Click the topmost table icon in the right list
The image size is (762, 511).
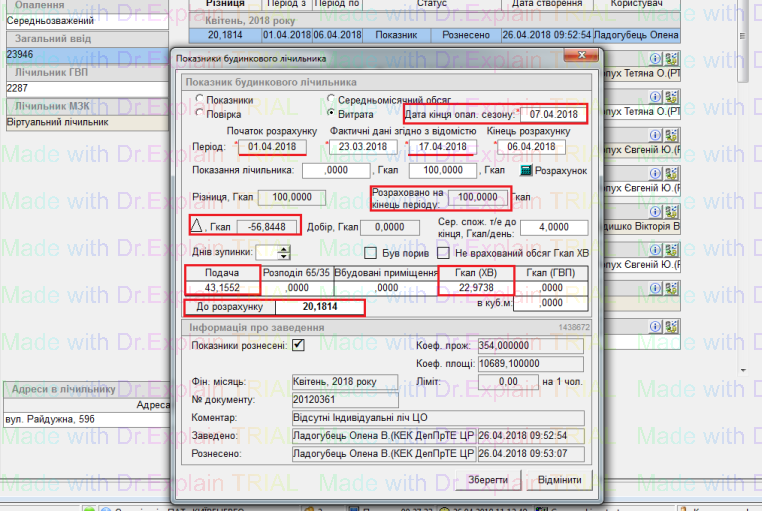pos(669,58)
